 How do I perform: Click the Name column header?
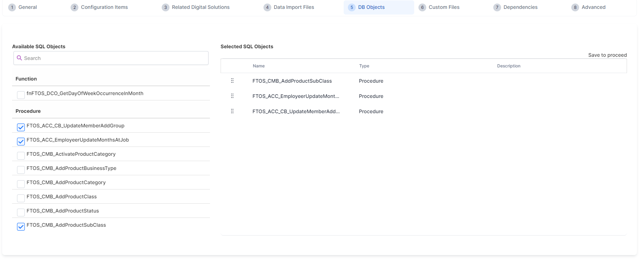tap(259, 66)
